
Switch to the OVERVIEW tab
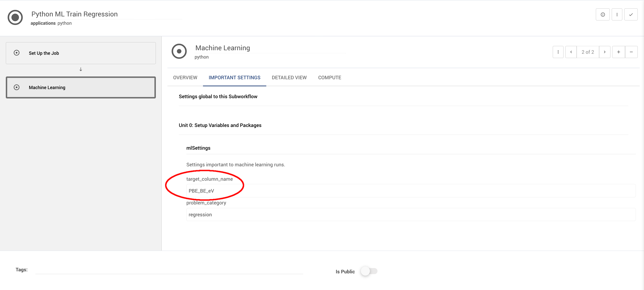(x=185, y=77)
